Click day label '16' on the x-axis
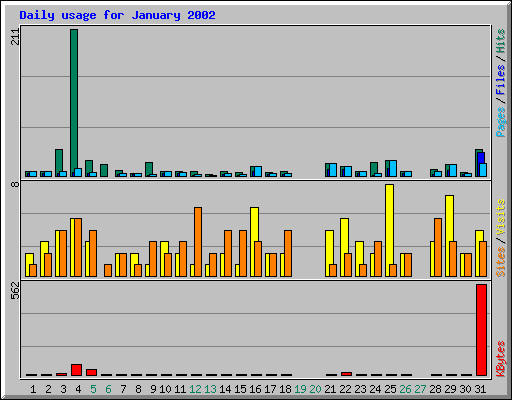 [255, 389]
